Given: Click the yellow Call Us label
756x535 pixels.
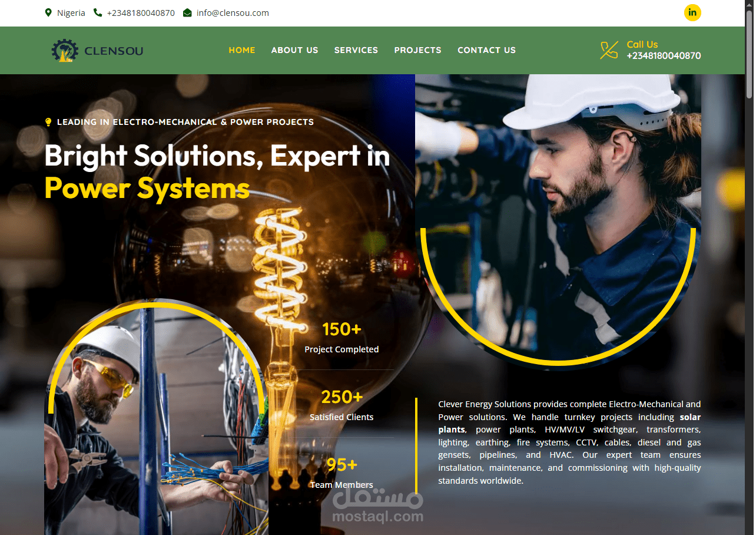Looking at the screenshot, I should (x=642, y=44).
